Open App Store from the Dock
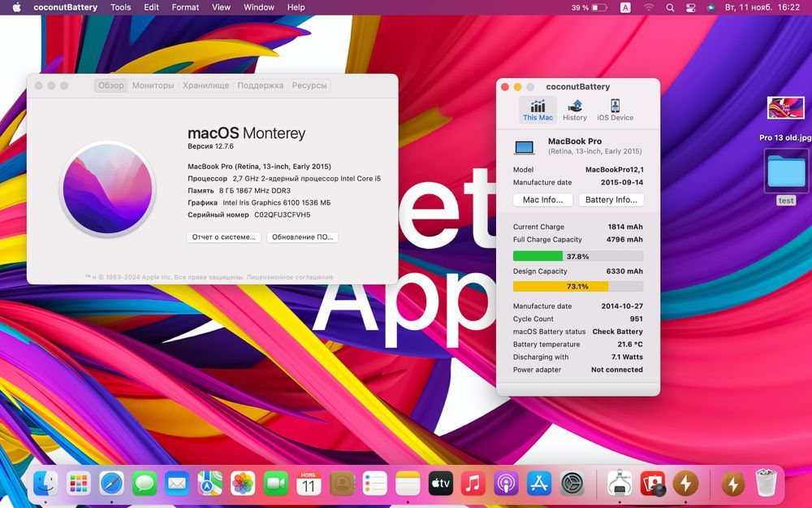Screen dimensions: 812x508 coord(539,484)
